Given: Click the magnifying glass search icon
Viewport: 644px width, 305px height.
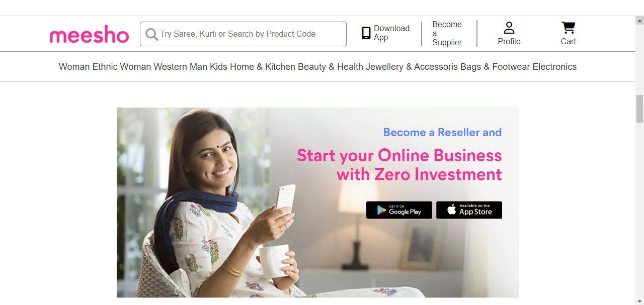Looking at the screenshot, I should point(151,34).
